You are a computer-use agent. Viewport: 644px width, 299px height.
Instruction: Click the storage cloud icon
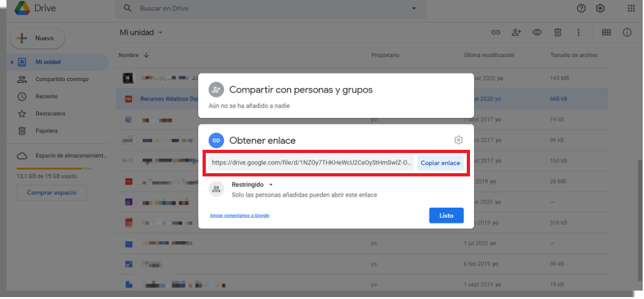pyautogui.click(x=22, y=156)
